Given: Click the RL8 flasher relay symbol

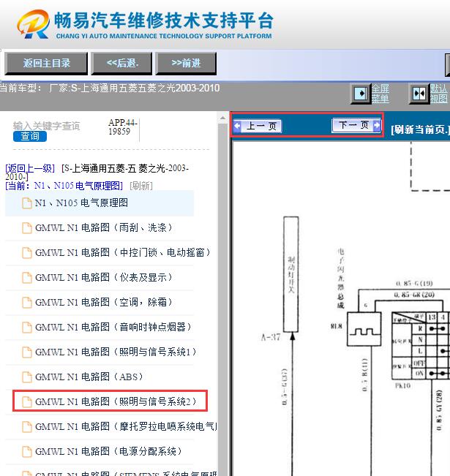Looking at the screenshot, I should pyautogui.click(x=364, y=329).
